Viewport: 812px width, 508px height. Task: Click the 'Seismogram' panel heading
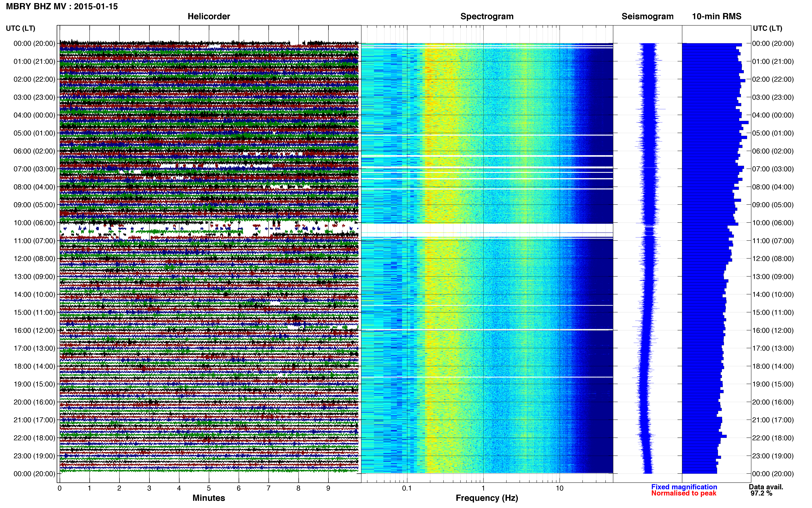[x=648, y=16]
